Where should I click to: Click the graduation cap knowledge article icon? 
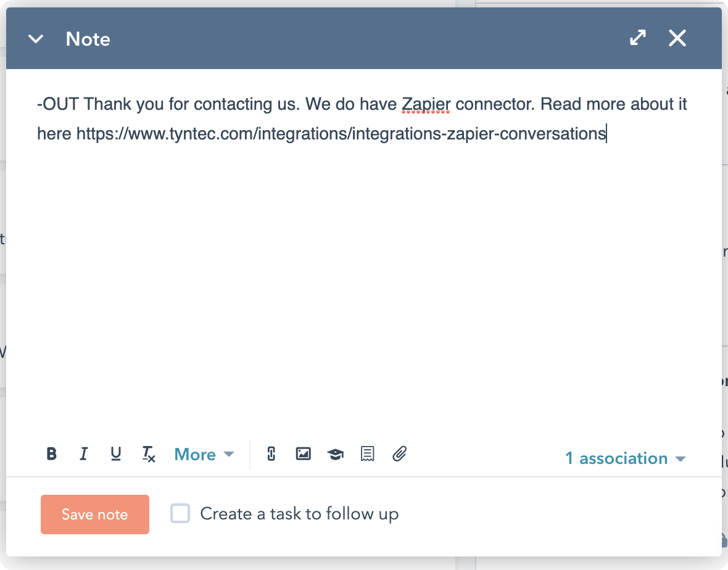click(335, 455)
